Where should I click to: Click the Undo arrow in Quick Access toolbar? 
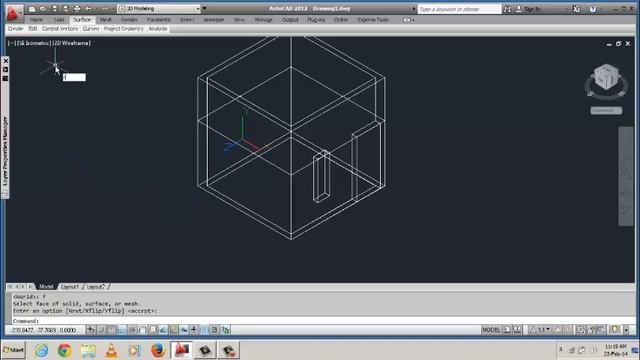[88, 9]
